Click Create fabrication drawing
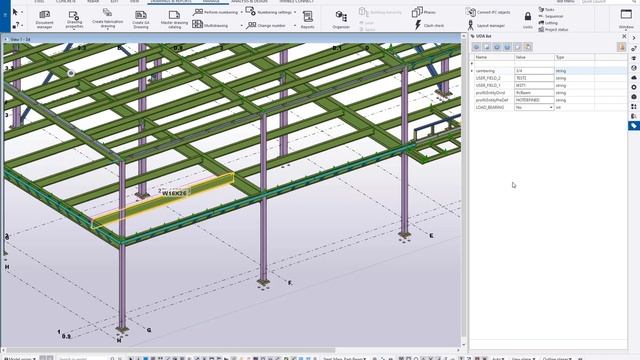 pyautogui.click(x=107, y=19)
